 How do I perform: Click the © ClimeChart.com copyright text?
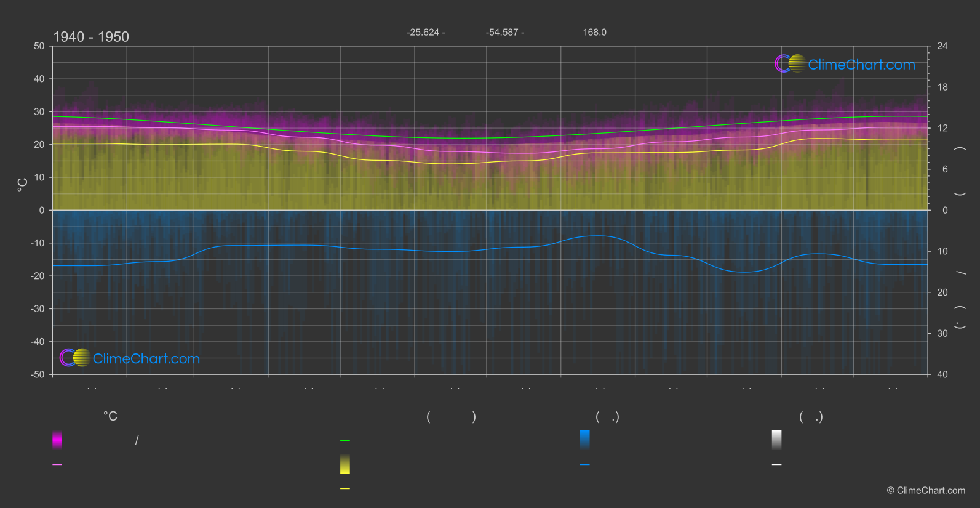tap(926, 491)
